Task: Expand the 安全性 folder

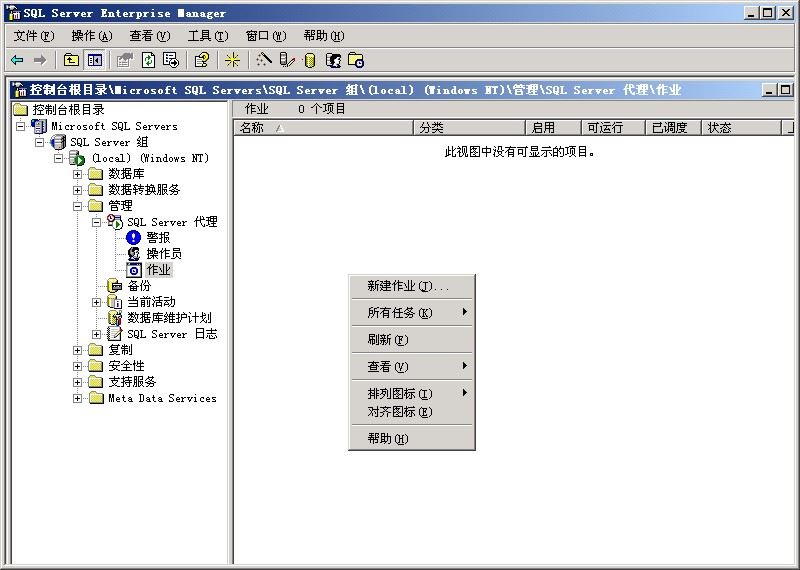Action: (78, 366)
